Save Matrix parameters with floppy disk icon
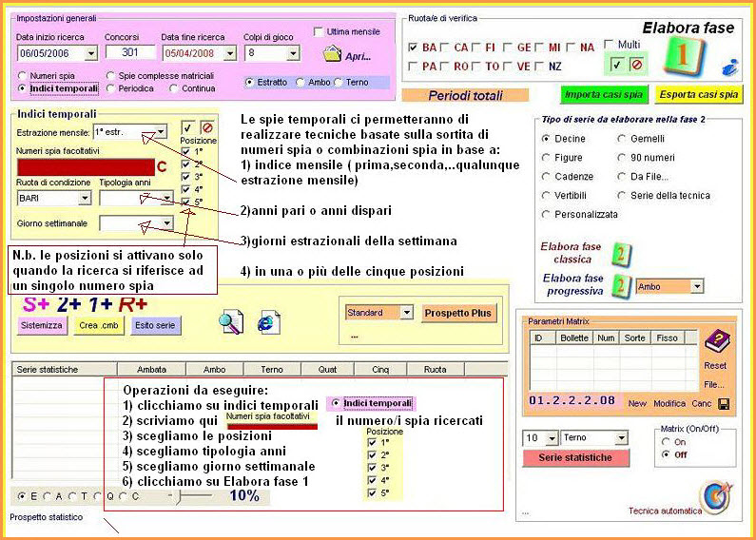The width and height of the screenshot is (756, 540). 724,403
